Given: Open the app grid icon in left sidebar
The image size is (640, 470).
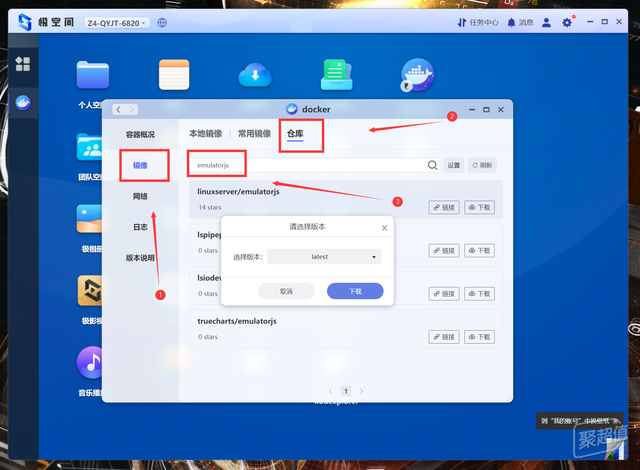Looking at the screenshot, I should tap(23, 64).
